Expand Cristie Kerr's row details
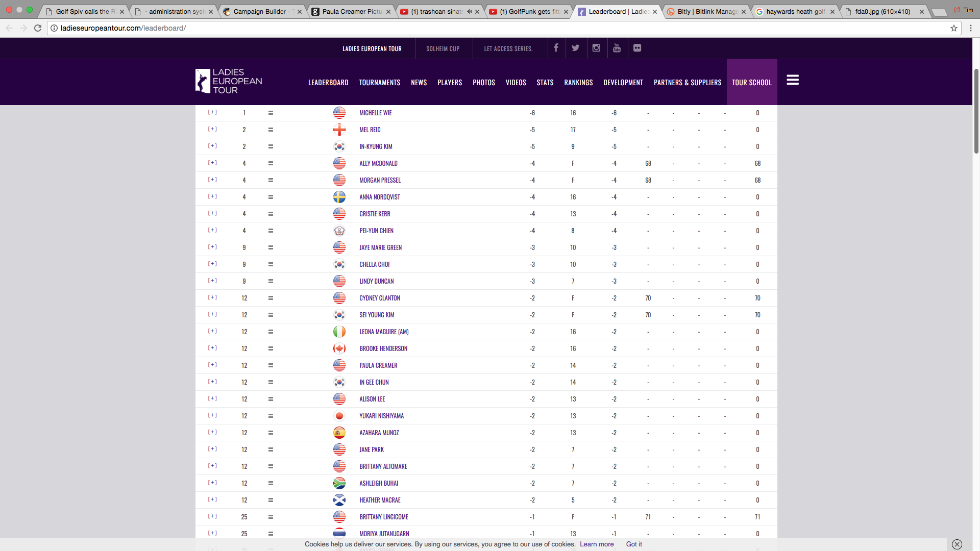This screenshot has width=980, height=551. (x=212, y=213)
